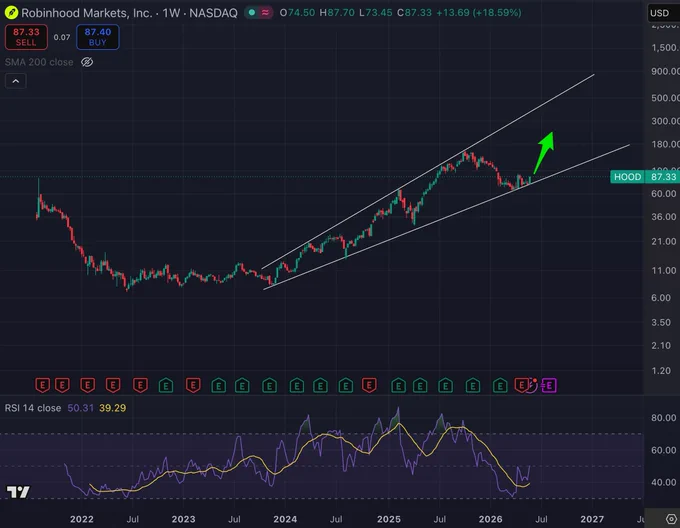Click the 0.07 spread value
This screenshot has width=680, height=528.
click(x=62, y=37)
